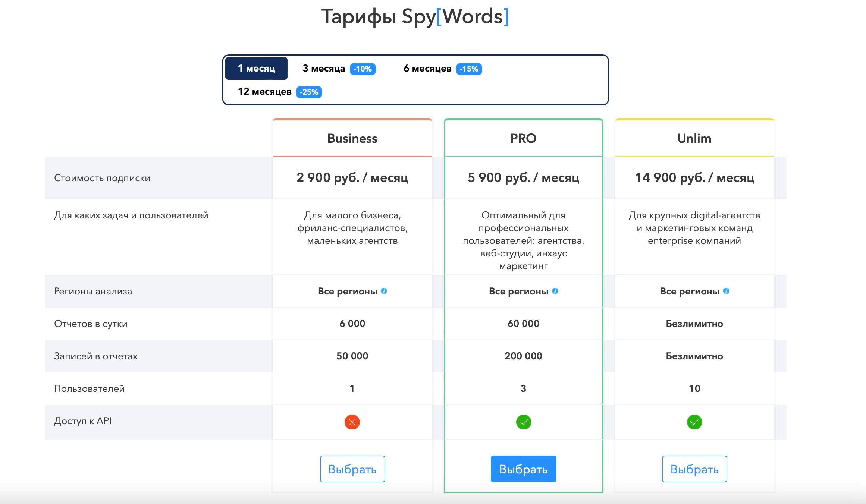This screenshot has height=504, width=866.
Task: Click the 5 900 руб. / месяц price
Action: point(523,177)
